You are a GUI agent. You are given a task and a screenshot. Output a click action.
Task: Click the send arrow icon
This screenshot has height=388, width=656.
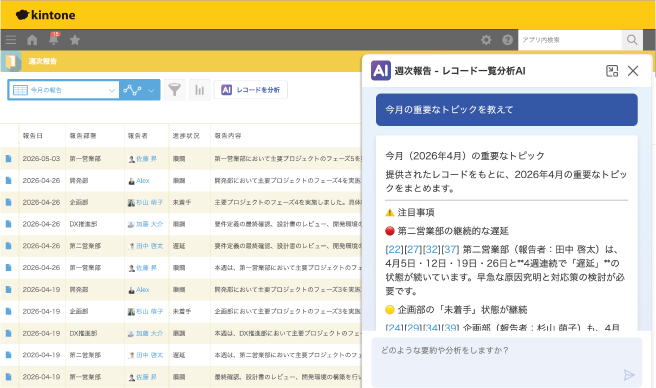click(x=629, y=375)
